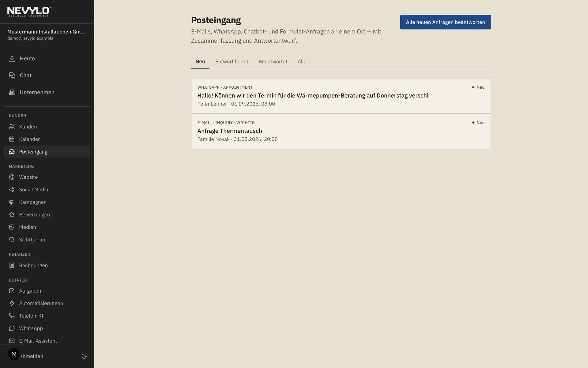Click the Chat speech bubbles icon
Viewport: 588px width, 368px height.
pyautogui.click(x=12, y=75)
